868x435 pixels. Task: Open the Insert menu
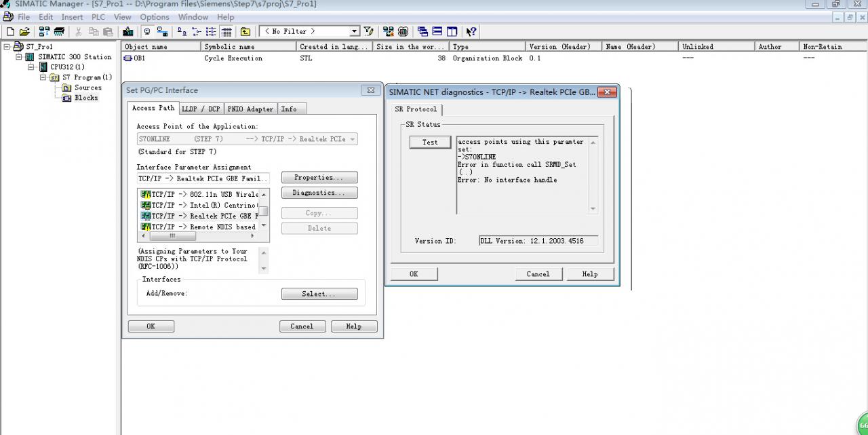coord(72,17)
